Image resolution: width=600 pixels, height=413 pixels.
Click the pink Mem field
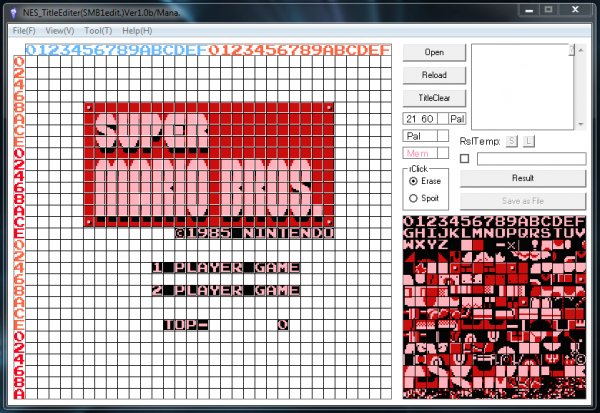pyautogui.click(x=420, y=153)
